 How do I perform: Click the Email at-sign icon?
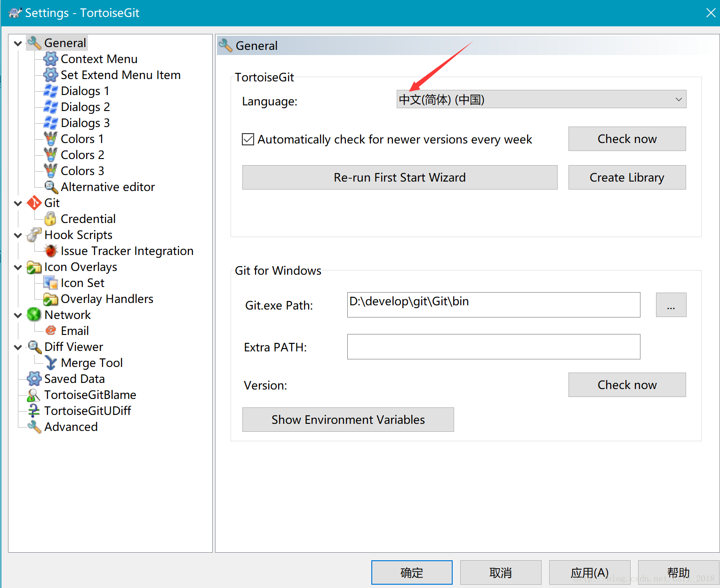(x=50, y=331)
